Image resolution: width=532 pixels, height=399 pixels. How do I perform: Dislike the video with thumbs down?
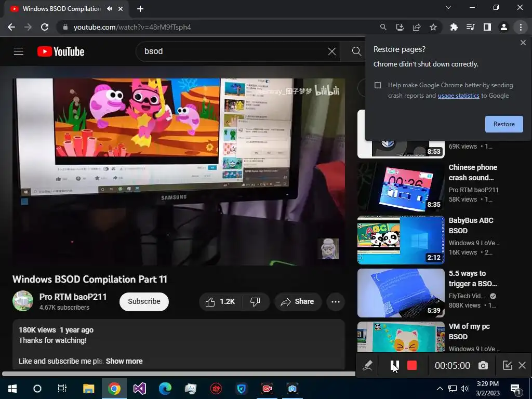tap(255, 302)
